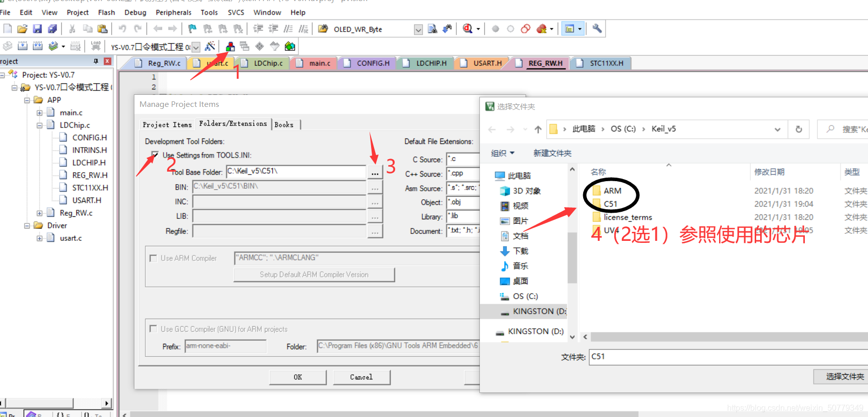Click Cancel in Manage Project Items
The width and height of the screenshot is (868, 417).
click(362, 377)
